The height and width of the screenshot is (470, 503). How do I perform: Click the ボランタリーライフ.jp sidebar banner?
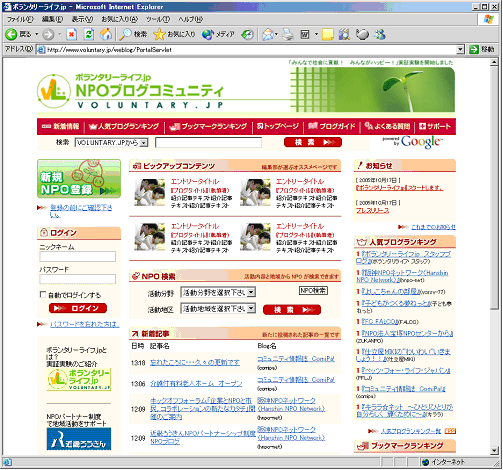[79, 379]
